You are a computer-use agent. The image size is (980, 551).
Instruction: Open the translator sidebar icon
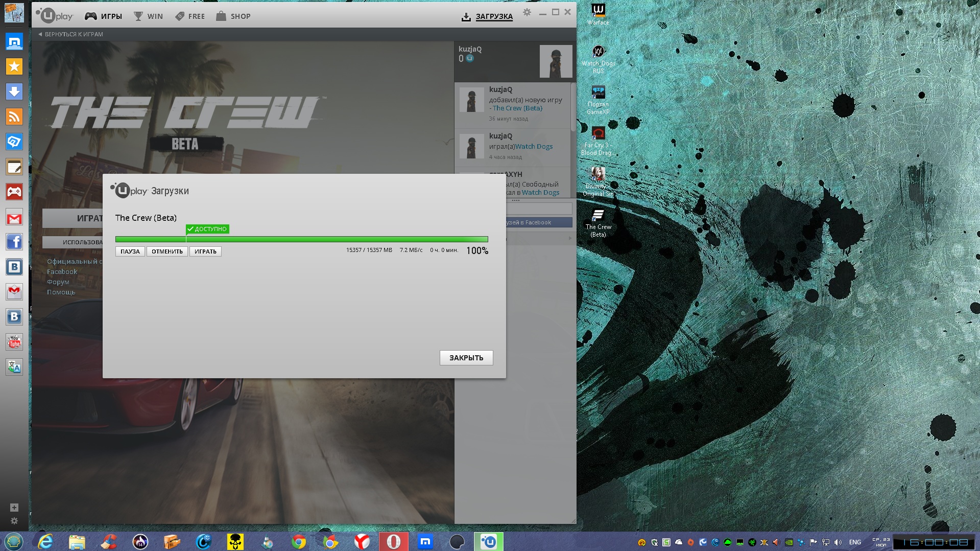click(x=14, y=367)
